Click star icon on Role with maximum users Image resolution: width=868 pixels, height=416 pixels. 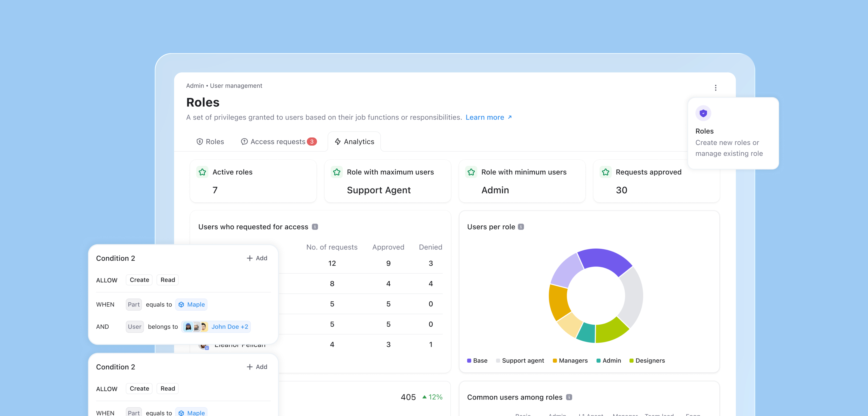tap(337, 172)
